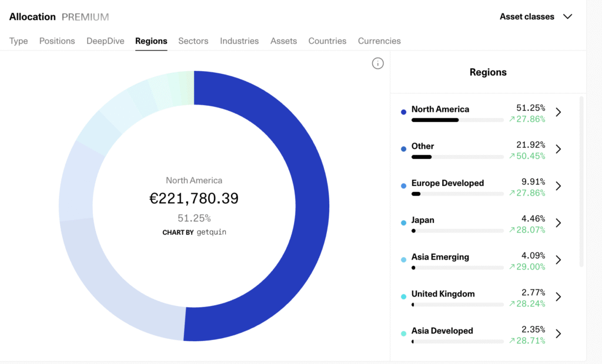The height and width of the screenshot is (364, 602).
Task: Go to the Positions tab
Action: [57, 41]
